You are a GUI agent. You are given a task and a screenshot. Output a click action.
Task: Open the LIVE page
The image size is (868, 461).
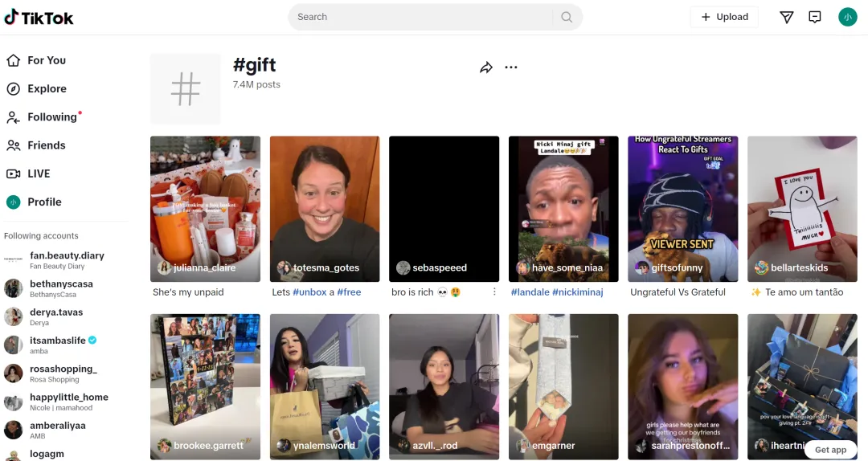click(39, 173)
